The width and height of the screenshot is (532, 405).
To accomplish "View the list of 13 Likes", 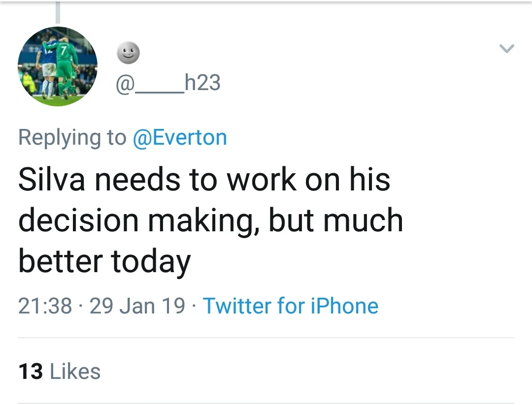I will pyautogui.click(x=59, y=372).
